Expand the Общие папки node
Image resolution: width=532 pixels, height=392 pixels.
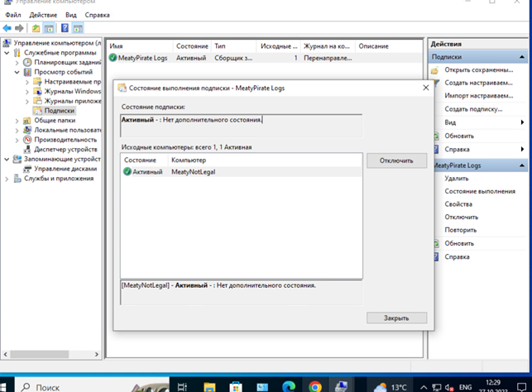point(17,121)
